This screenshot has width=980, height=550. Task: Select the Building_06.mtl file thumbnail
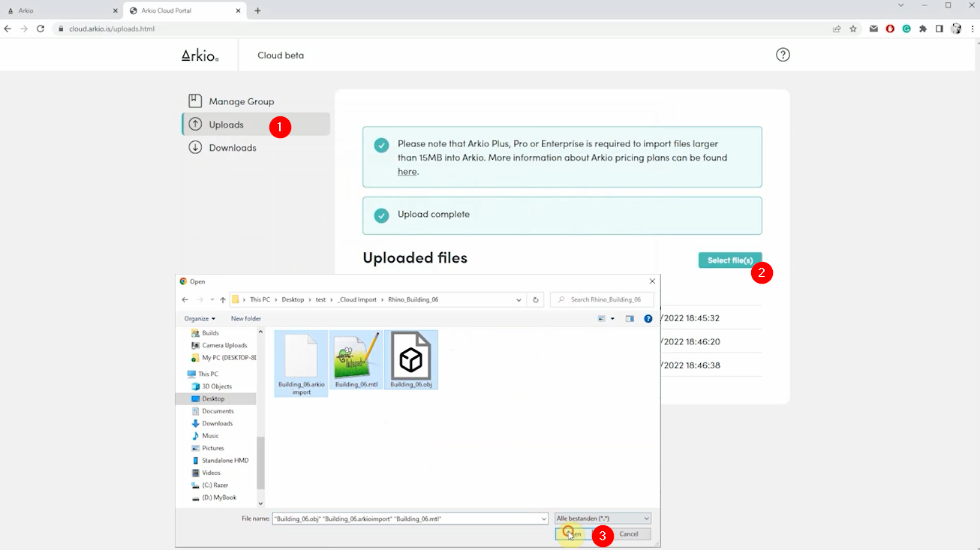[x=356, y=359]
